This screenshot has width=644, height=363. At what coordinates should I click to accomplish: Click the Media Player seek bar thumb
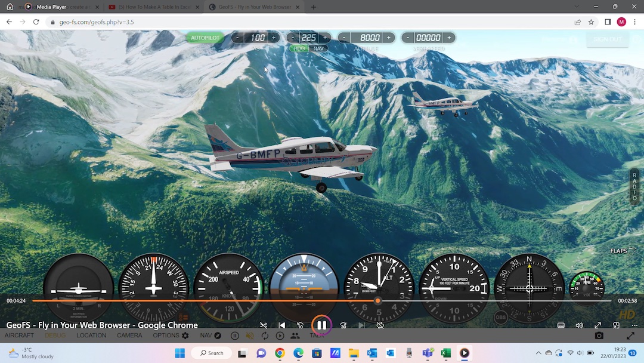[377, 301]
